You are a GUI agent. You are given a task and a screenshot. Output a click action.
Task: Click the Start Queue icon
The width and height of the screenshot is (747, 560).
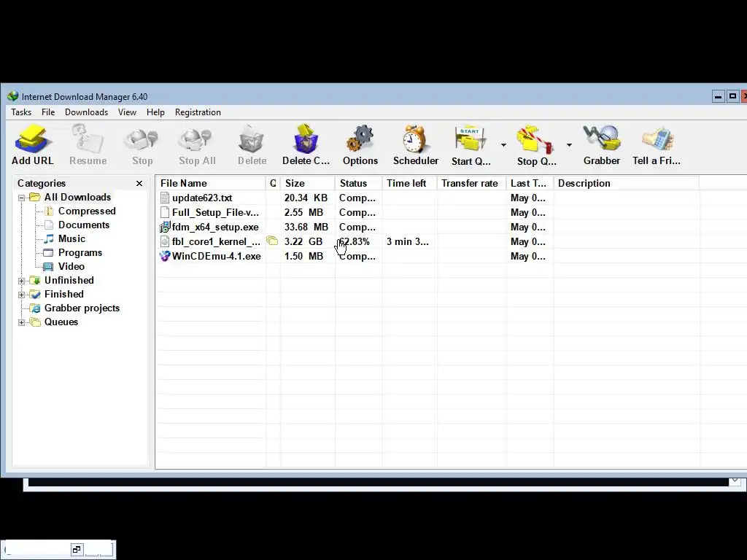471,140
